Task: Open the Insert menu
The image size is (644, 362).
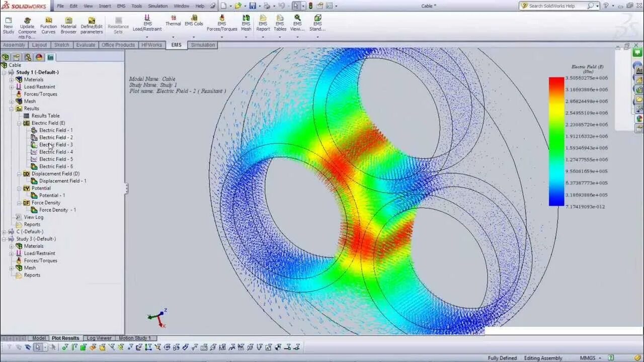Action: (x=105, y=6)
